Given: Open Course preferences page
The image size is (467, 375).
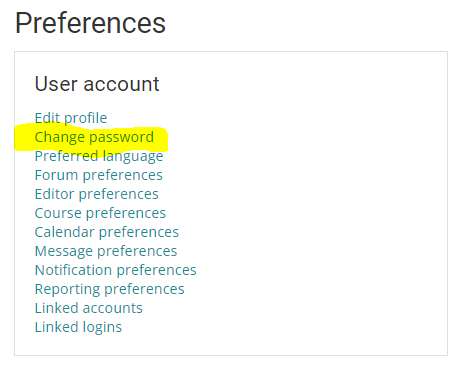Looking at the screenshot, I should (100, 213).
